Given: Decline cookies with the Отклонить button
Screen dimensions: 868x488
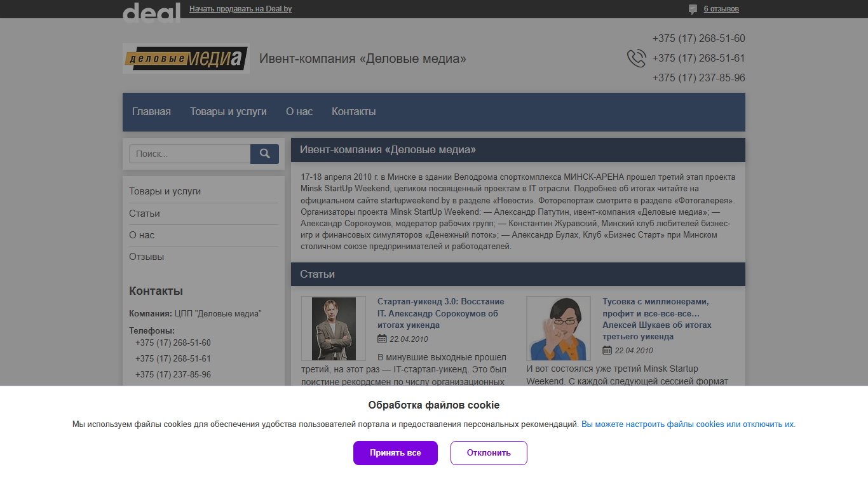Looking at the screenshot, I should (489, 453).
